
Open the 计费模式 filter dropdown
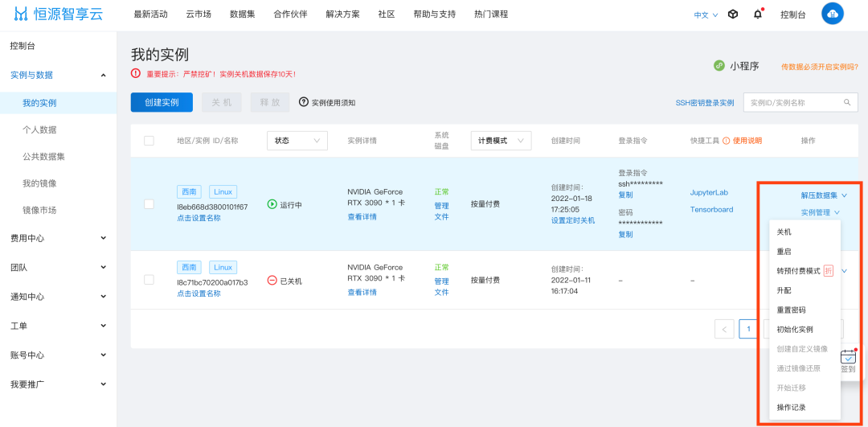[x=501, y=141]
